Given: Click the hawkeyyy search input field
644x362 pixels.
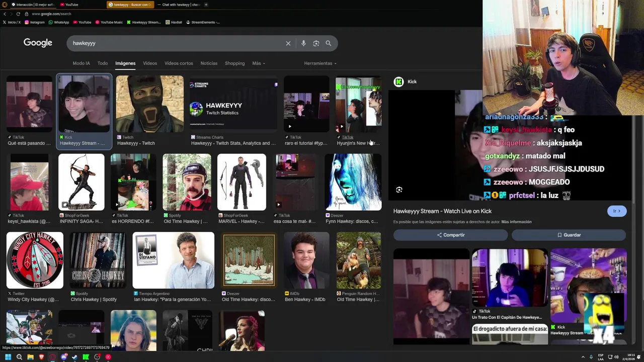Looking at the screenshot, I should [x=176, y=43].
